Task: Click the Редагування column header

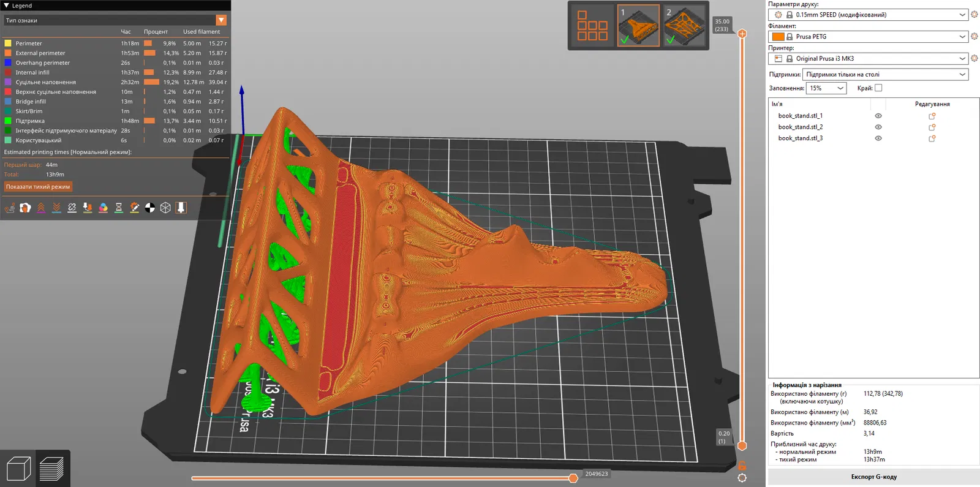Action: pyautogui.click(x=932, y=104)
